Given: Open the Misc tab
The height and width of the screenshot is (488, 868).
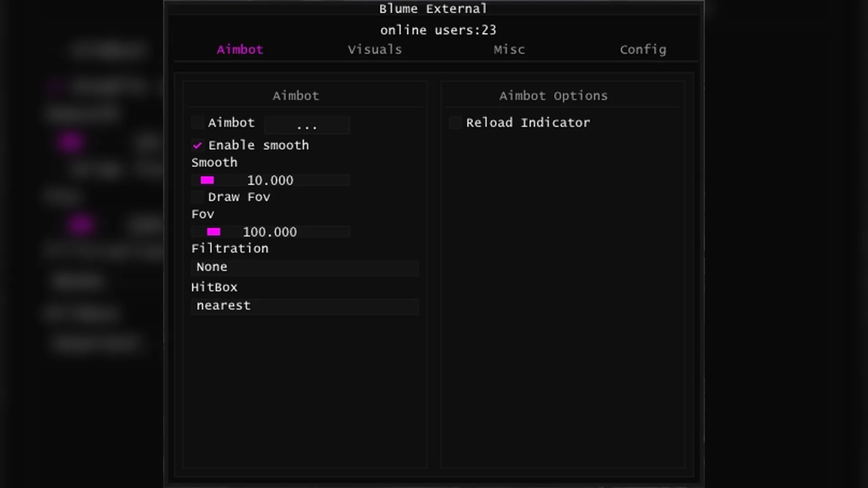Looking at the screenshot, I should 509,50.
